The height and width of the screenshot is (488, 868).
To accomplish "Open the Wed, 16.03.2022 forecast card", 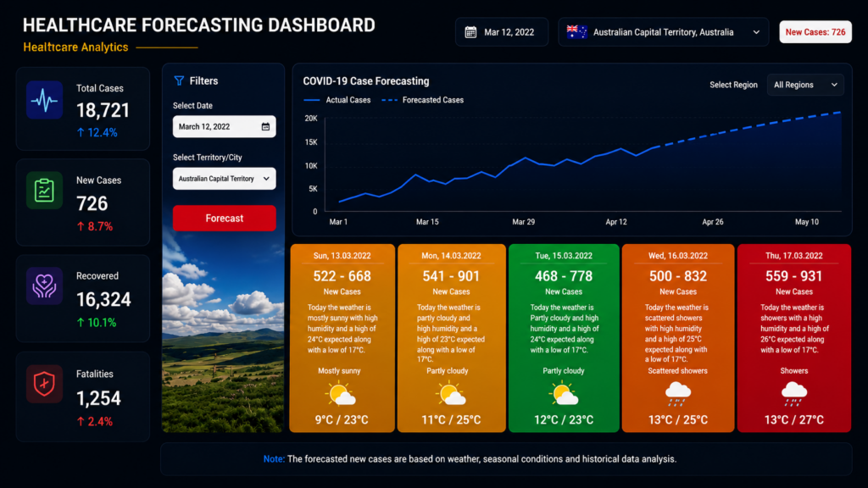I will click(x=678, y=338).
